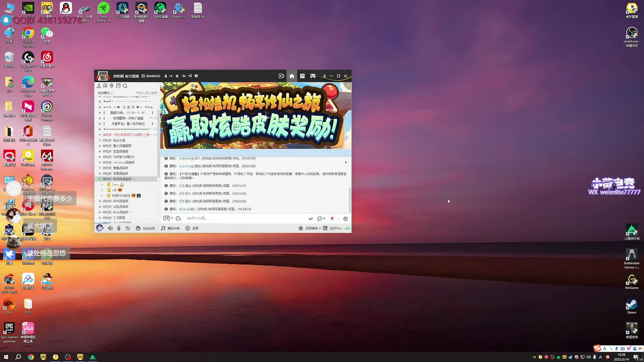Image resolution: width=644 pixels, height=362 pixels.
Task: Open the recent visits icon in YY sidebar
Action: pos(105,86)
